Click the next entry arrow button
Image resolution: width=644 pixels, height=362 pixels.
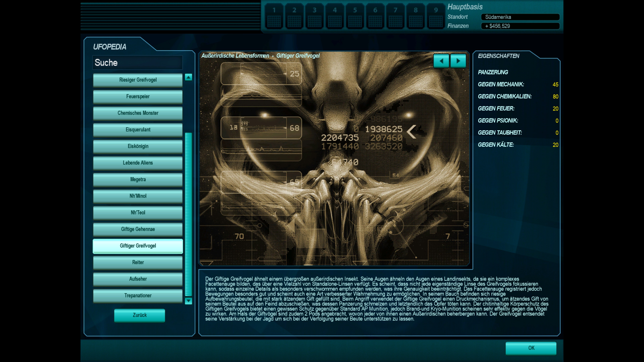(x=458, y=61)
